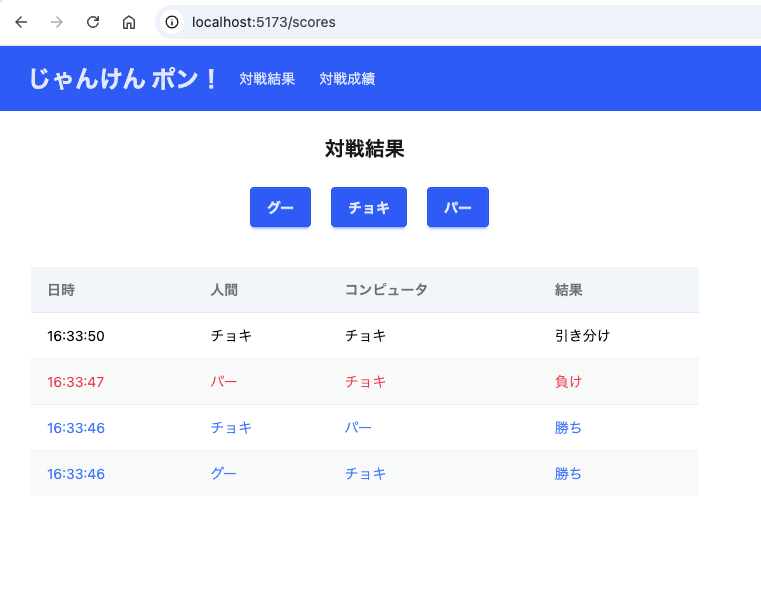Open the 対戦成績 navigation link
761x605 pixels.
point(347,79)
